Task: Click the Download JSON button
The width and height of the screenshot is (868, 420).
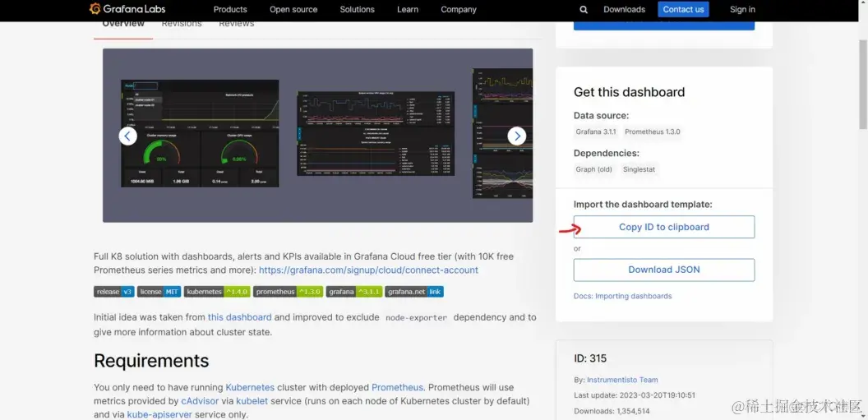Action: (x=663, y=270)
